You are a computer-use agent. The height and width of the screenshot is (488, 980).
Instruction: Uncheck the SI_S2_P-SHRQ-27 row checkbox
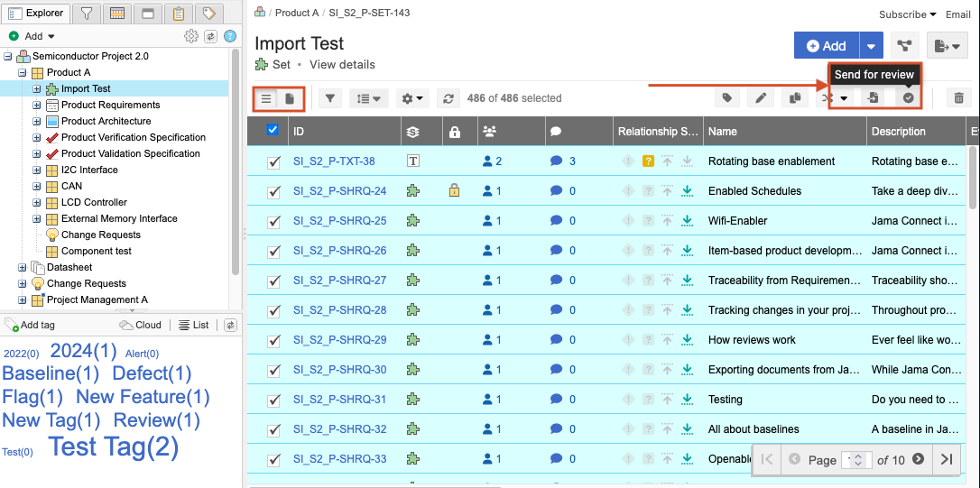click(273, 281)
